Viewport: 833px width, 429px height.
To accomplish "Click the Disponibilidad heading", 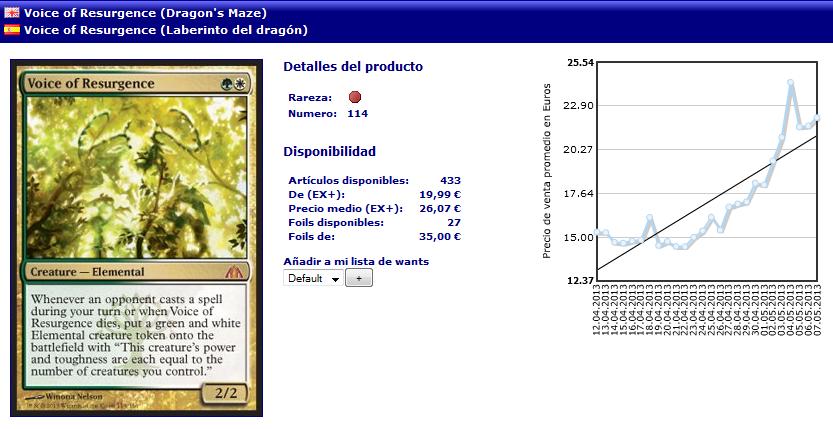I will click(x=329, y=151).
